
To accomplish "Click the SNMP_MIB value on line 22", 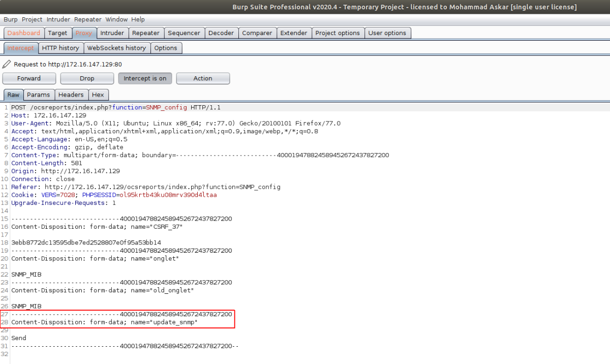I will pos(26,274).
